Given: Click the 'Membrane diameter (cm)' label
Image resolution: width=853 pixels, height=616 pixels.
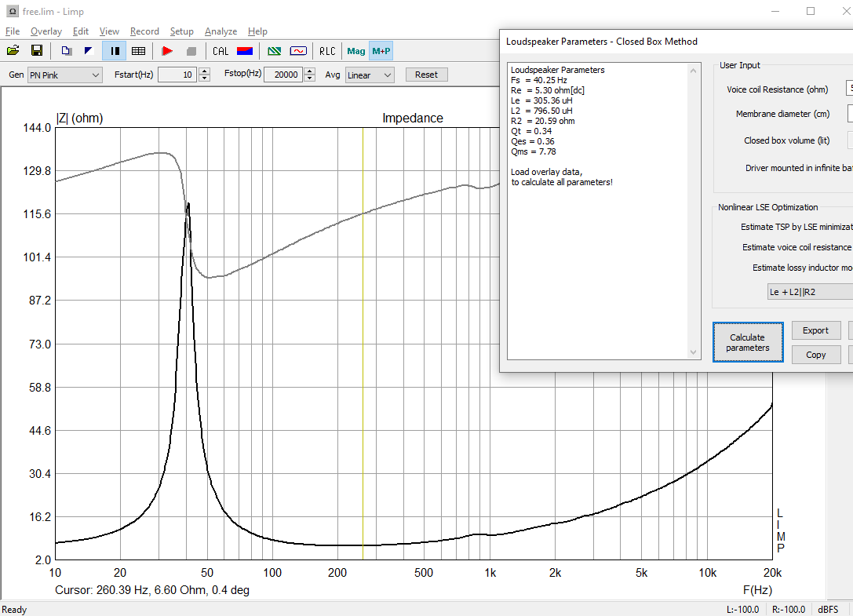Looking at the screenshot, I should click(783, 114).
